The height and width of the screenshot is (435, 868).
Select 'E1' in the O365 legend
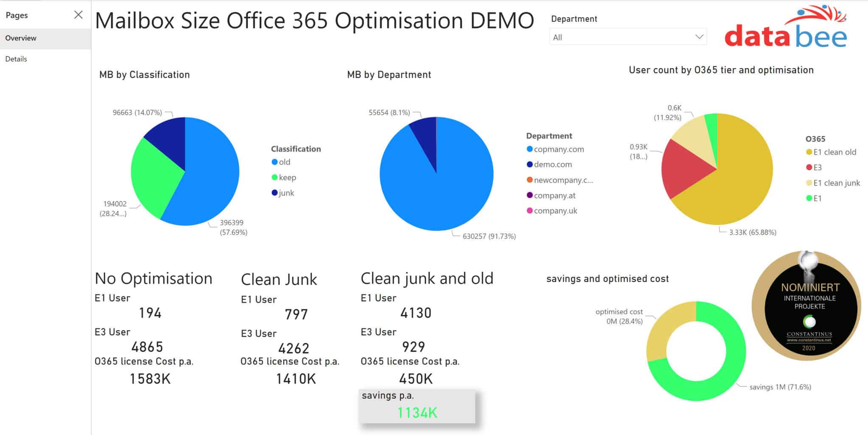click(x=814, y=198)
